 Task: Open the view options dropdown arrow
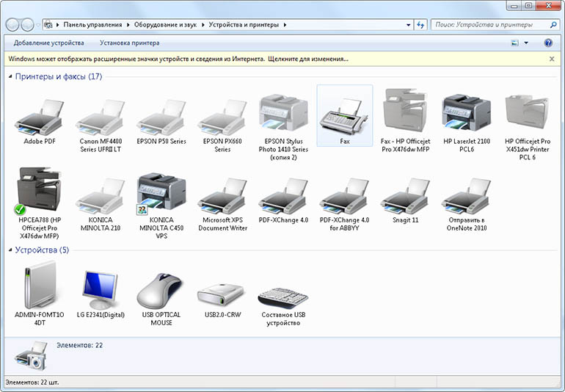(526, 43)
